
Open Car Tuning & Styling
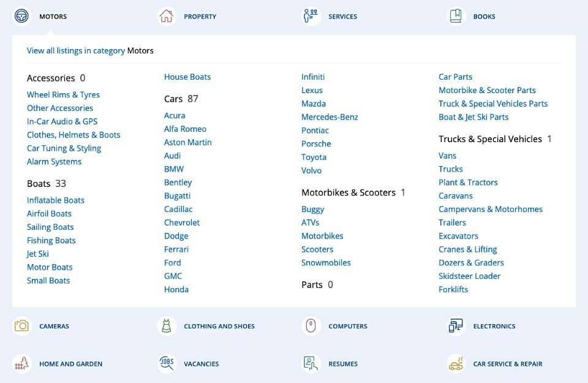(64, 148)
